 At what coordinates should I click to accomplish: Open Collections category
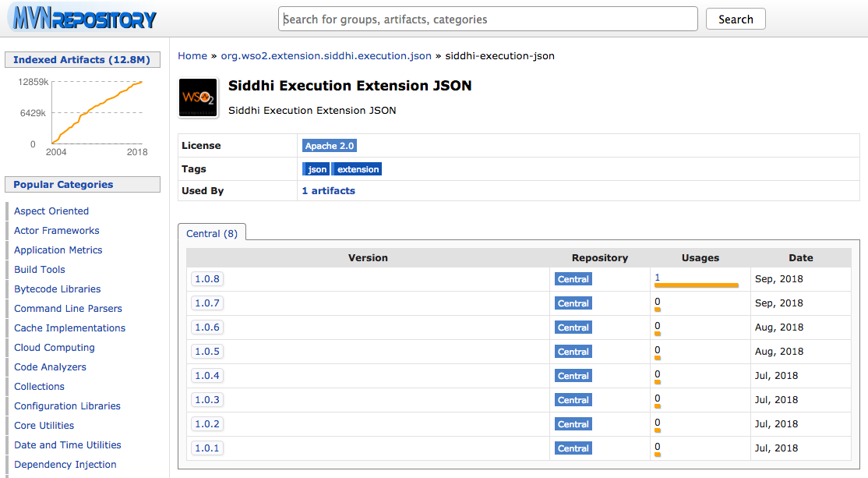pyautogui.click(x=39, y=386)
